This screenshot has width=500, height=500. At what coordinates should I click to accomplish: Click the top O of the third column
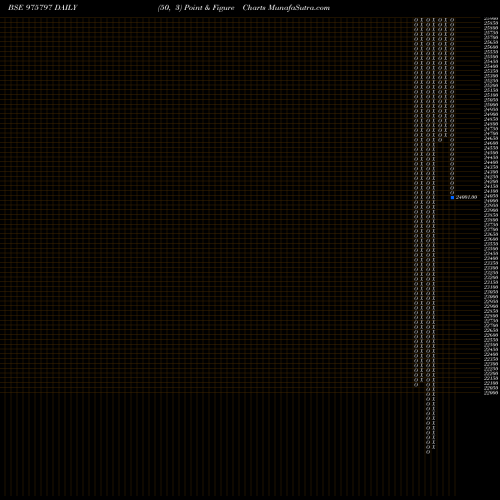tap(428, 20)
